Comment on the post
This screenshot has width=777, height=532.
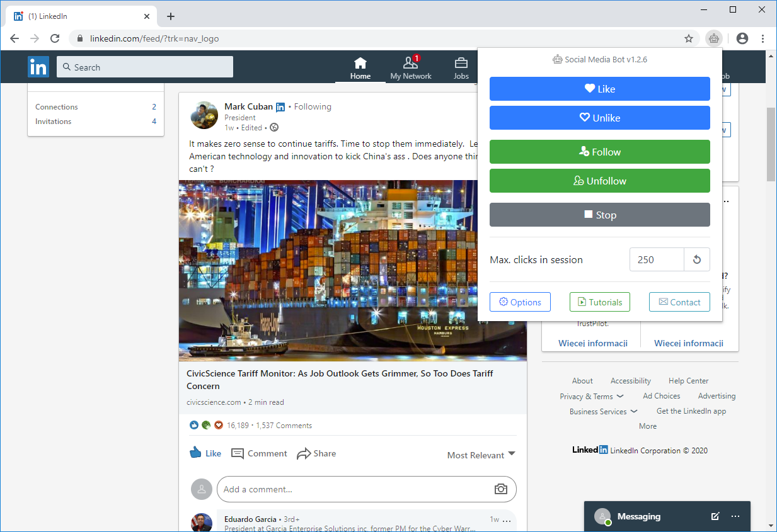(x=259, y=453)
